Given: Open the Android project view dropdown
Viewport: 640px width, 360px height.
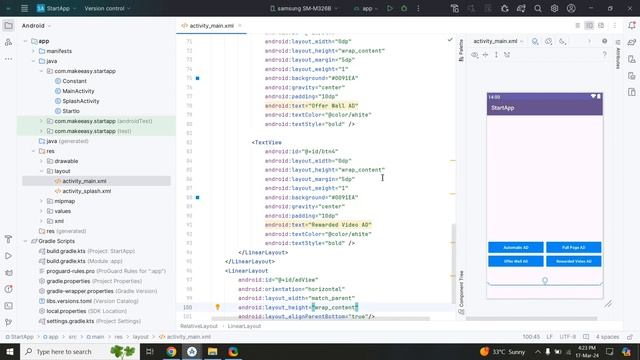Looking at the screenshot, I should 36,26.
